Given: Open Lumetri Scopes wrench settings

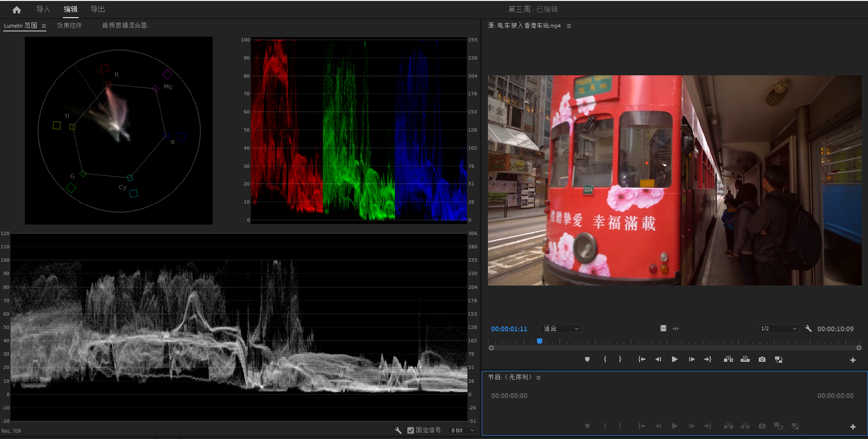Looking at the screenshot, I should click(x=398, y=430).
